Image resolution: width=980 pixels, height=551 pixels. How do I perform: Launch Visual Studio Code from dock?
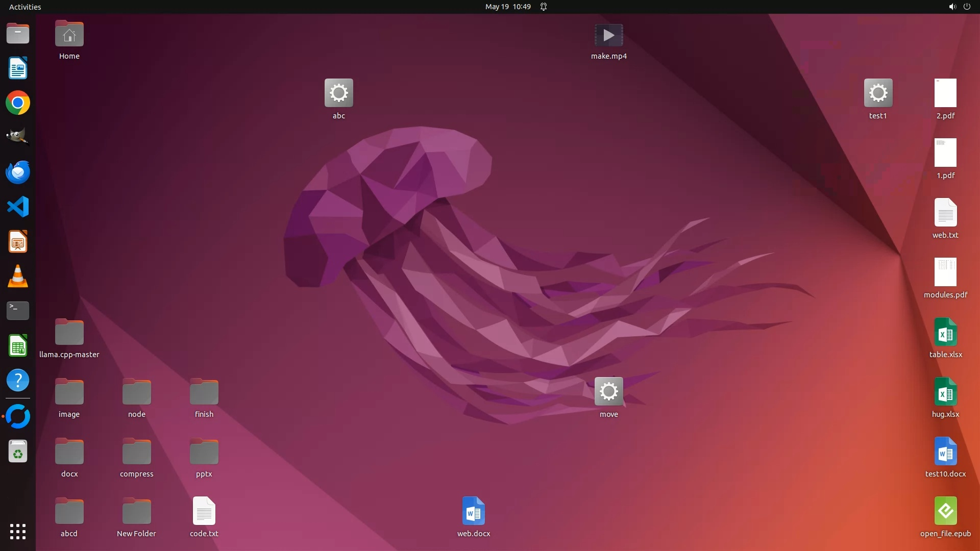(18, 207)
